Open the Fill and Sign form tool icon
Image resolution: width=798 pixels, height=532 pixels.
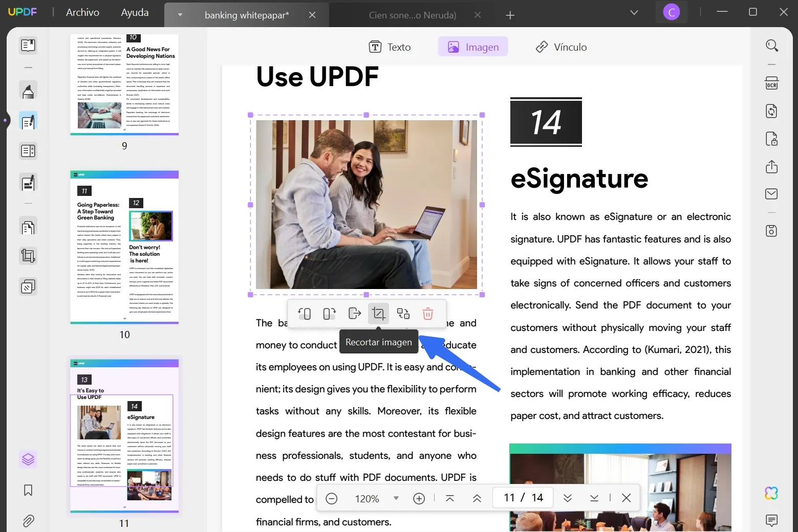point(28,182)
